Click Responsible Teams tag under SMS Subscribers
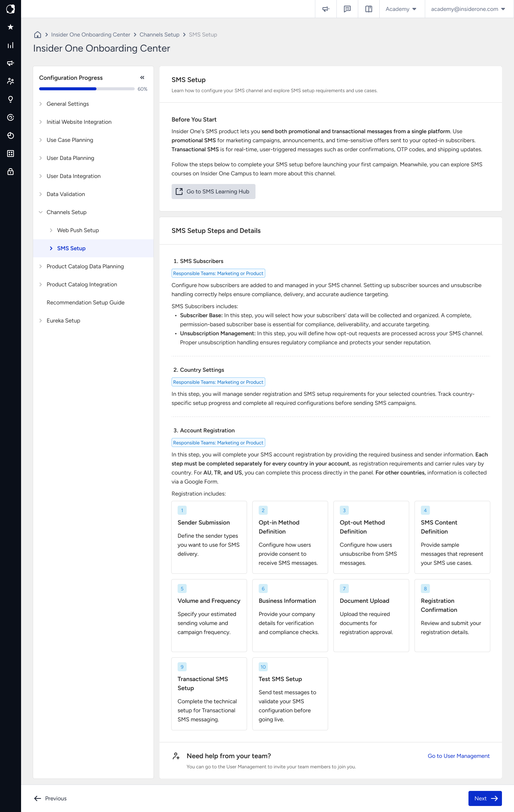Image resolution: width=514 pixels, height=812 pixels. click(218, 274)
